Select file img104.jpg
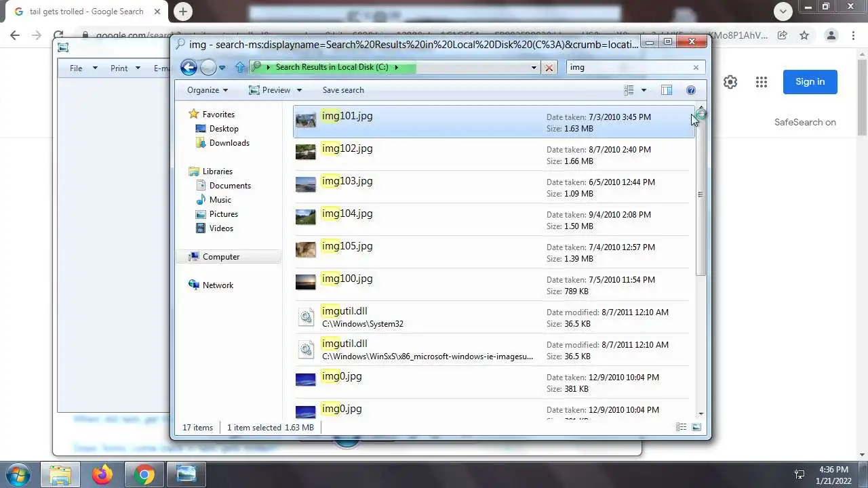The image size is (868, 488). pos(494,220)
